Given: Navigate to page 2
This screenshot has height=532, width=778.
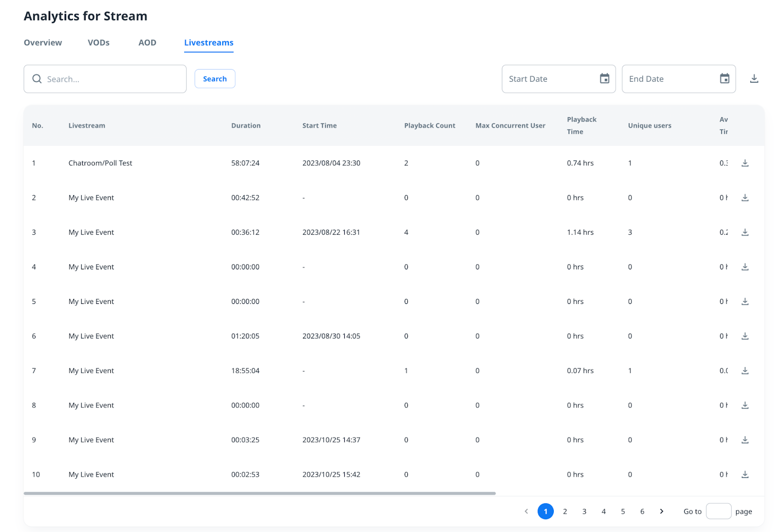Looking at the screenshot, I should click(565, 511).
